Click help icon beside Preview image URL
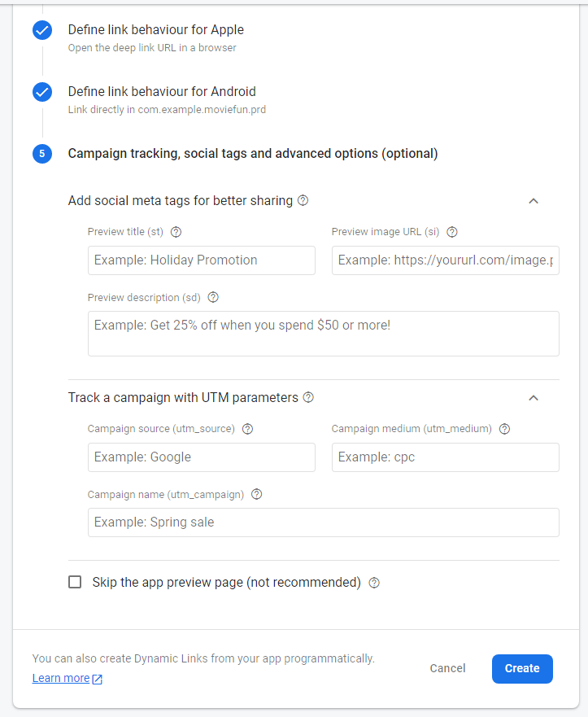Image resolution: width=588 pixels, height=717 pixels. click(x=452, y=232)
